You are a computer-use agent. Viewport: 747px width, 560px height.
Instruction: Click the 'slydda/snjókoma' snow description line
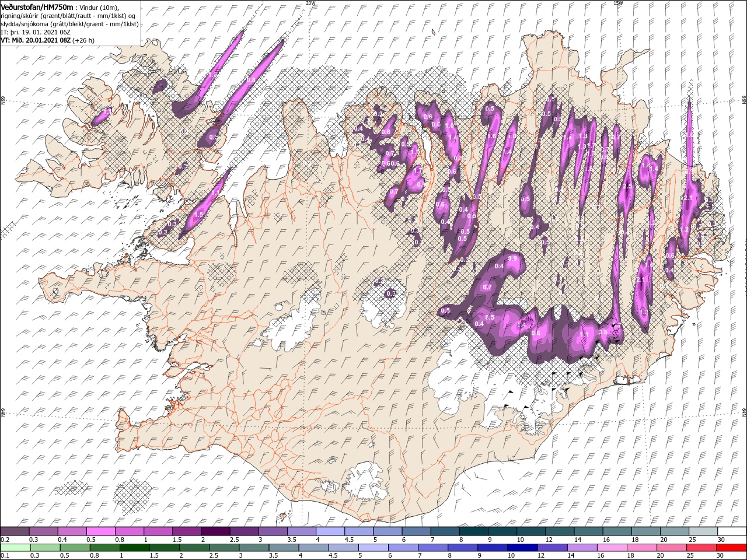click(68, 24)
